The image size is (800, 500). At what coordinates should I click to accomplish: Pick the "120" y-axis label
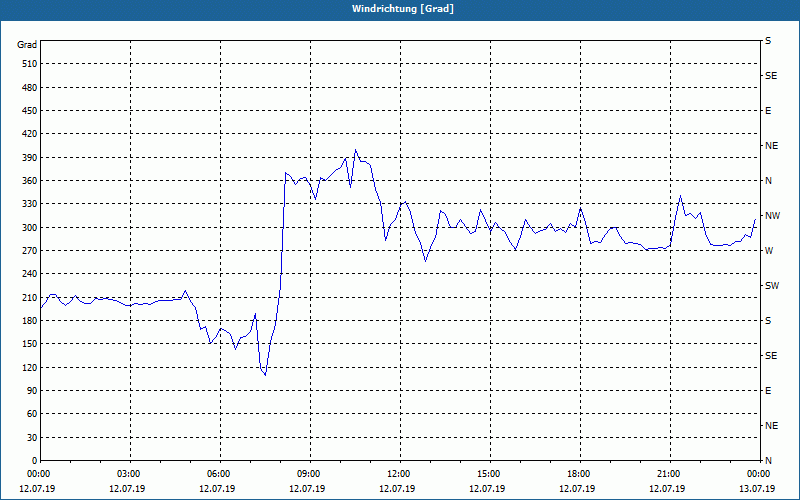coord(30,367)
